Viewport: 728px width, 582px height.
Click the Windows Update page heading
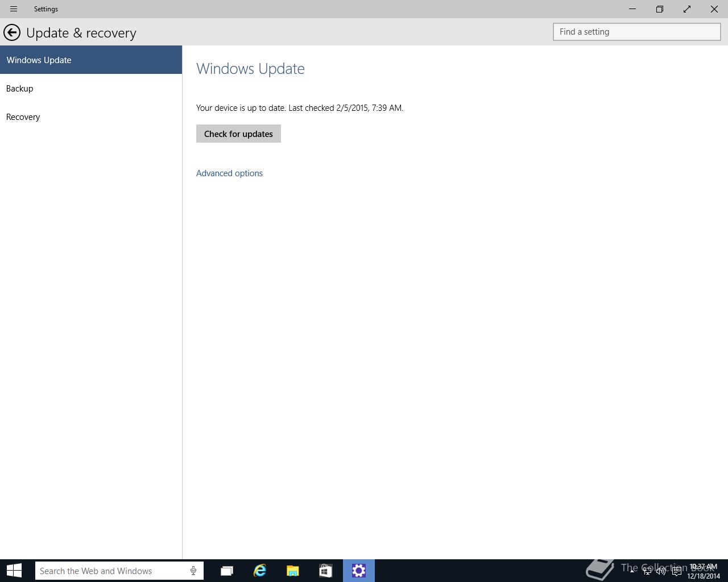[250, 69]
